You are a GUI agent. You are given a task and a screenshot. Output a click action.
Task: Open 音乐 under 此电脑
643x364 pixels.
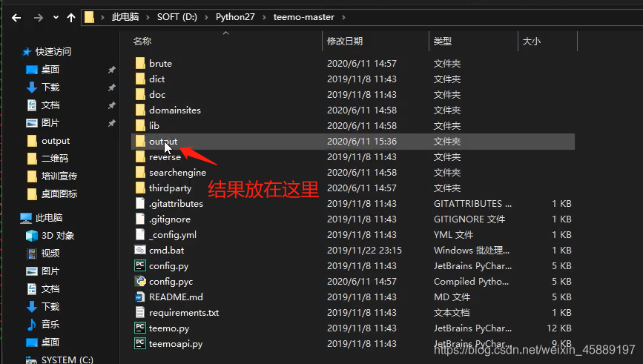[x=50, y=324]
